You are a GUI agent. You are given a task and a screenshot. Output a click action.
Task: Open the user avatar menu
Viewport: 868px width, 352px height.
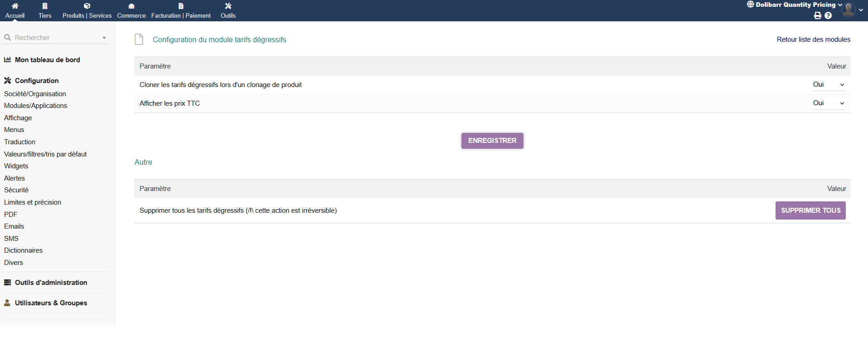[849, 10]
